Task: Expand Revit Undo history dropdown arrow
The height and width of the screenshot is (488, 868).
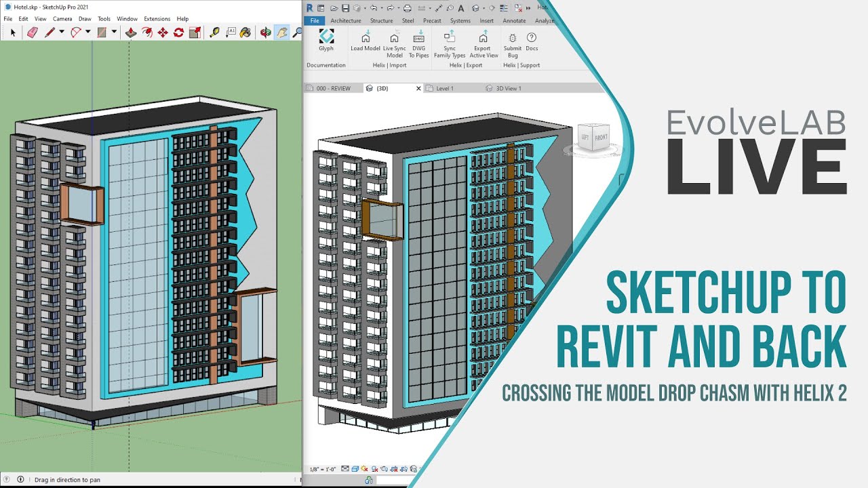Action: 382,8
